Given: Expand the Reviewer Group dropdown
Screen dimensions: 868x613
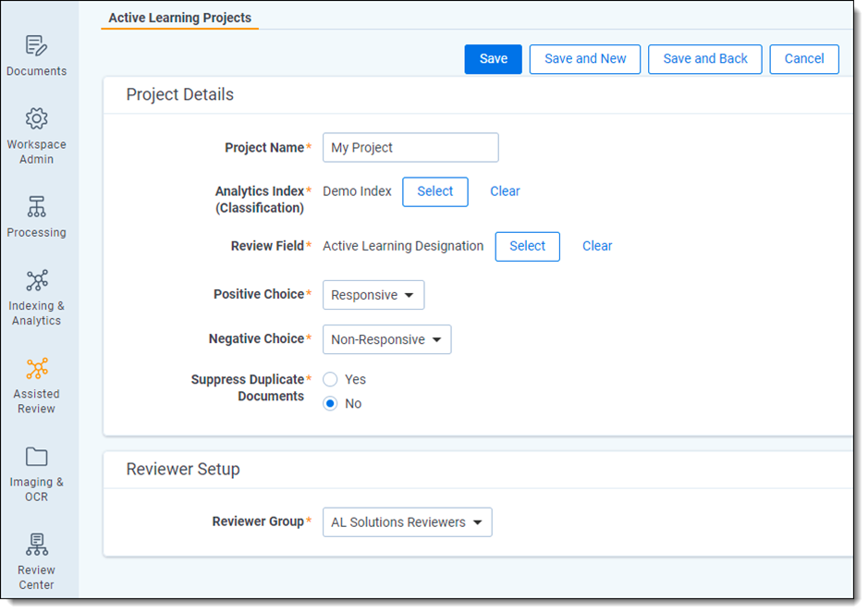Looking at the screenshot, I should tap(407, 521).
